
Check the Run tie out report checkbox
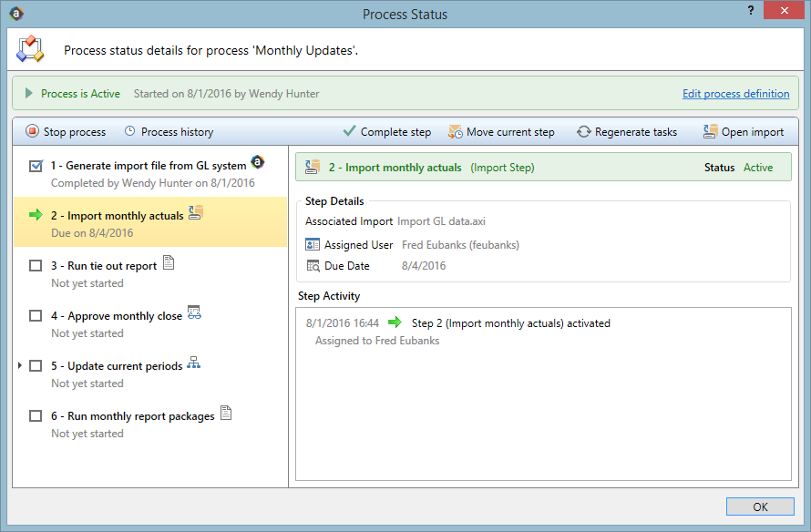point(36,266)
